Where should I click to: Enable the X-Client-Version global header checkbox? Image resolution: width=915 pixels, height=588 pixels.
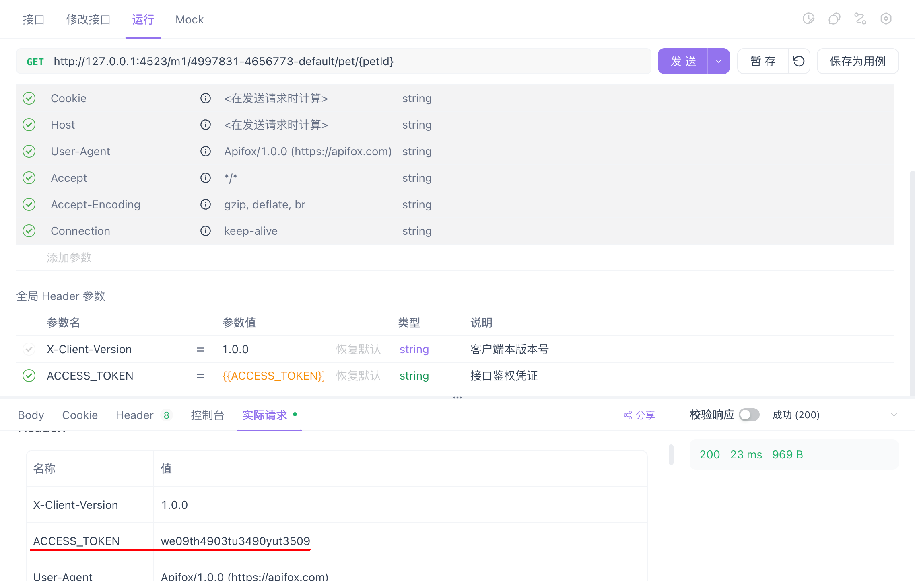(x=29, y=349)
